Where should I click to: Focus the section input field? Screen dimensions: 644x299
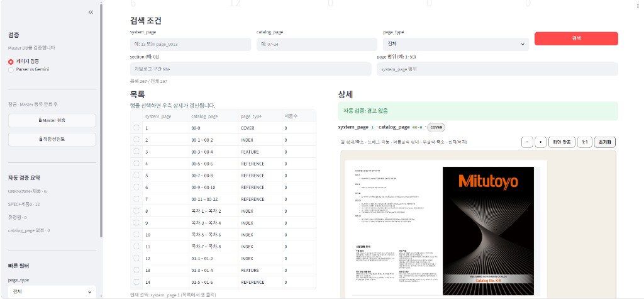click(x=250, y=69)
